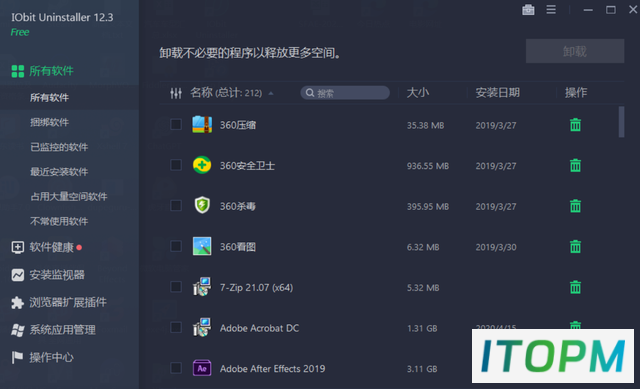Delete 7-Zip 21.07 using its trash icon
The height and width of the screenshot is (389, 640).
(575, 287)
